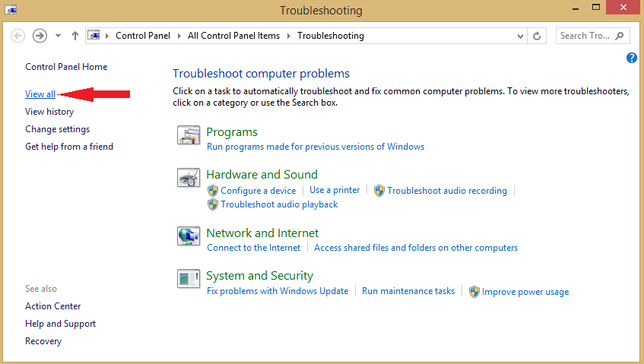The image size is (644, 364).
Task: Select the All Control Panel Items breadcrumb
Action: coord(233,36)
